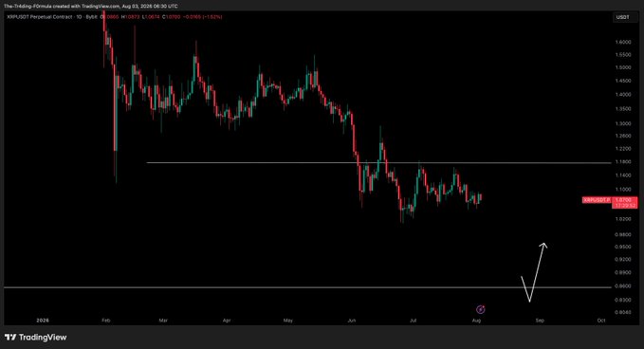Click the May label on time axis

point(288,321)
